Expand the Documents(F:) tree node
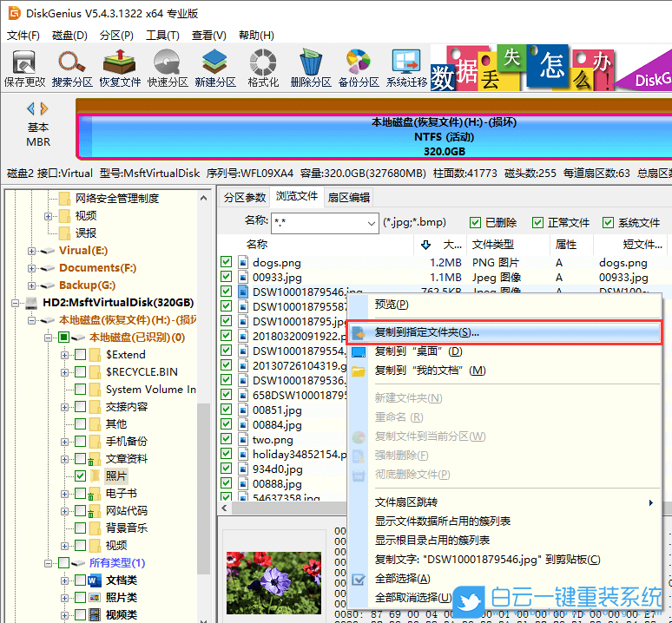This screenshot has height=623, width=672. 32,268
